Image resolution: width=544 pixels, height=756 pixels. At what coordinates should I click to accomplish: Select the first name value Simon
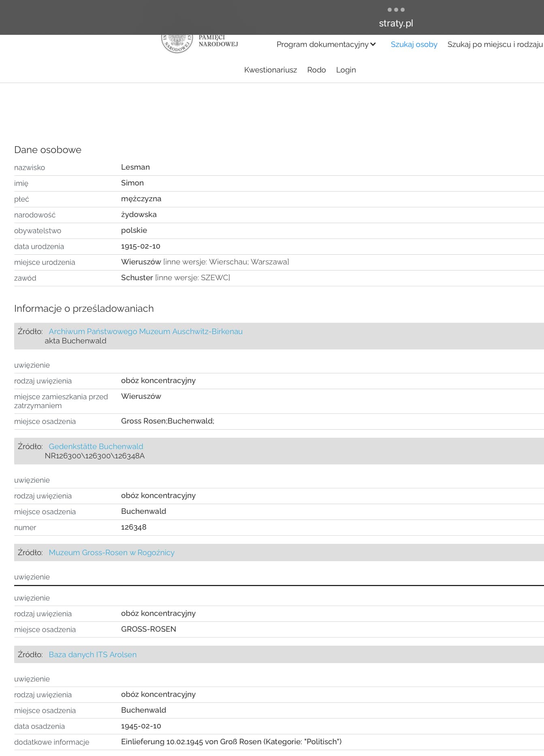point(132,183)
